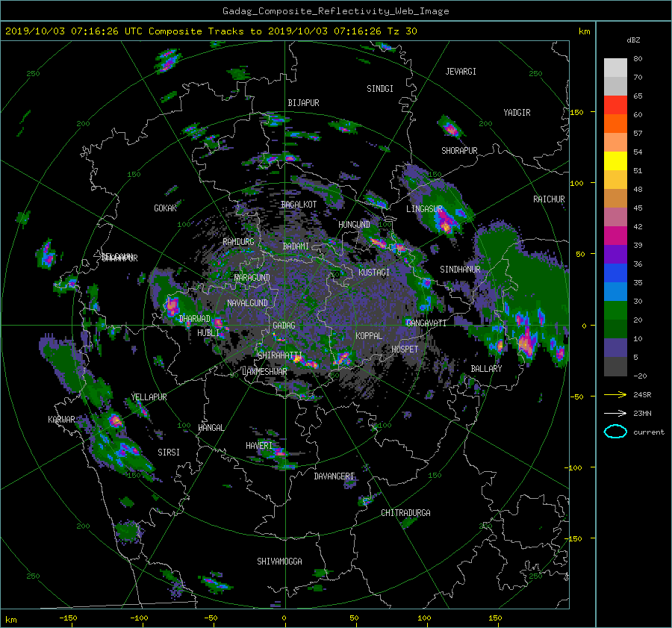Click the SHIVAMOGGA city label
The width and height of the screenshot is (672, 628).
pos(279,562)
